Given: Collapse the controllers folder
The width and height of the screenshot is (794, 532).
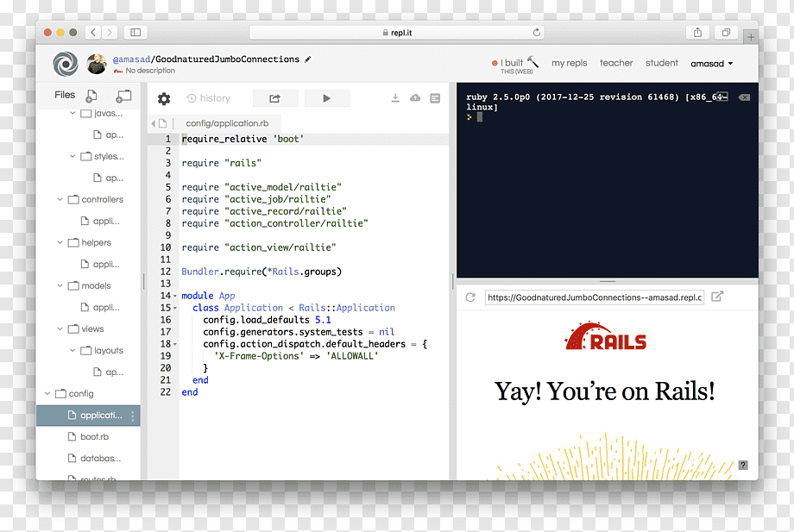Looking at the screenshot, I should (x=60, y=199).
